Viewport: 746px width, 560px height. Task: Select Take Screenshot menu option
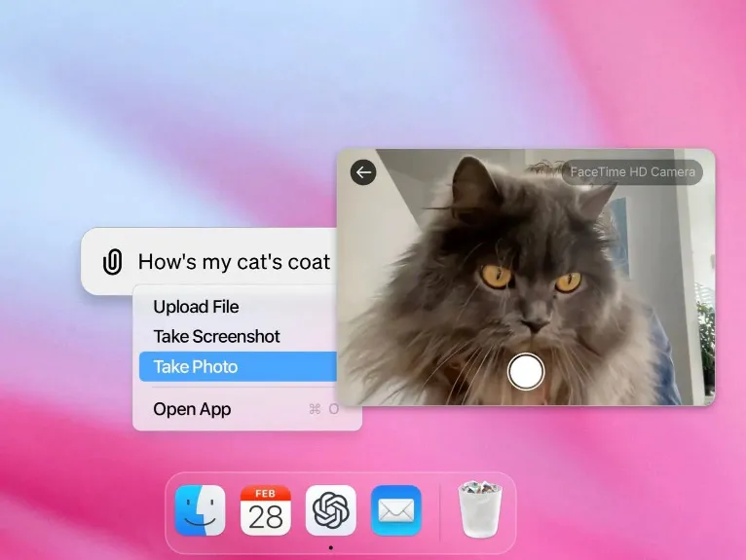(216, 337)
